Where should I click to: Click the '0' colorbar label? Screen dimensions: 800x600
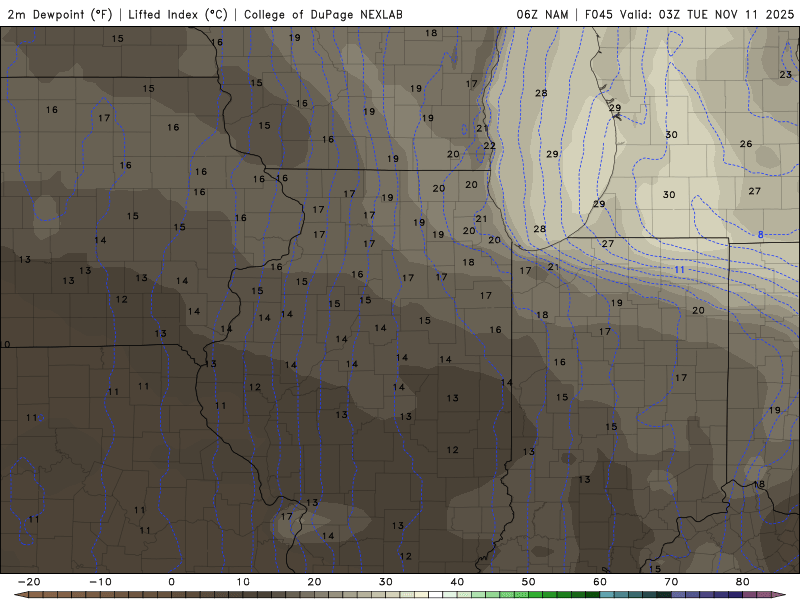click(171, 582)
